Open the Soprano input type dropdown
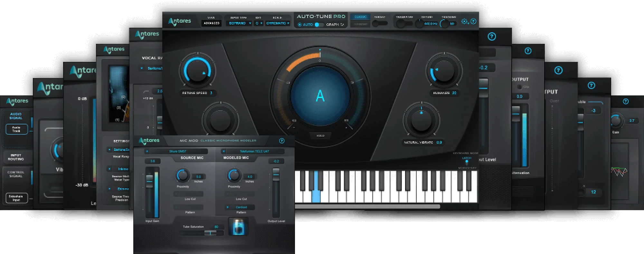Image resolution: width=644 pixels, height=254 pixels. tap(239, 23)
